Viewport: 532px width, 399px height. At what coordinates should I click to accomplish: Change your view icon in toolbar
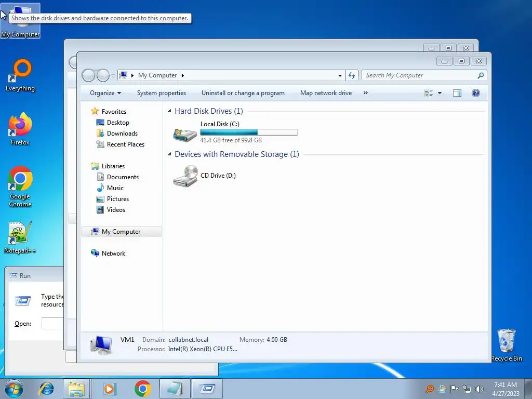[429, 93]
